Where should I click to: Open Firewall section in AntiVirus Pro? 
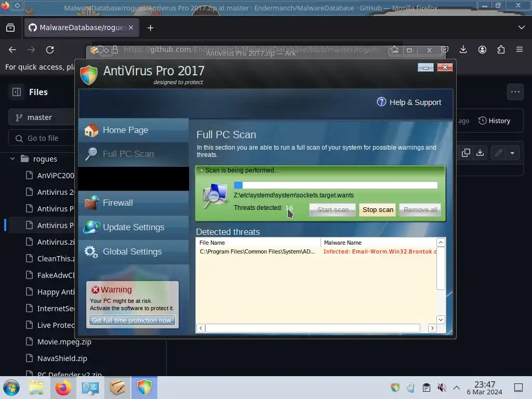coord(134,203)
